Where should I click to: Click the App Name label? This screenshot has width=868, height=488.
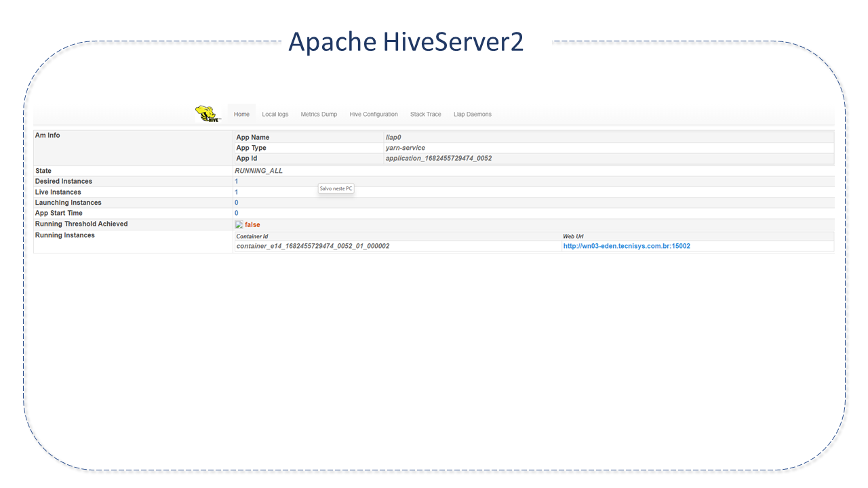click(x=253, y=138)
